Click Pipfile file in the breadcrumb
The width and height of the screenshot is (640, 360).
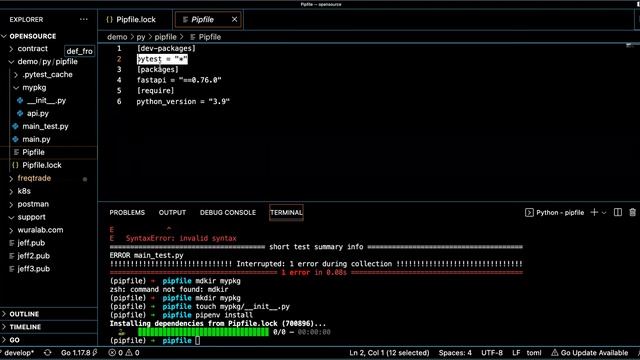coord(210,37)
